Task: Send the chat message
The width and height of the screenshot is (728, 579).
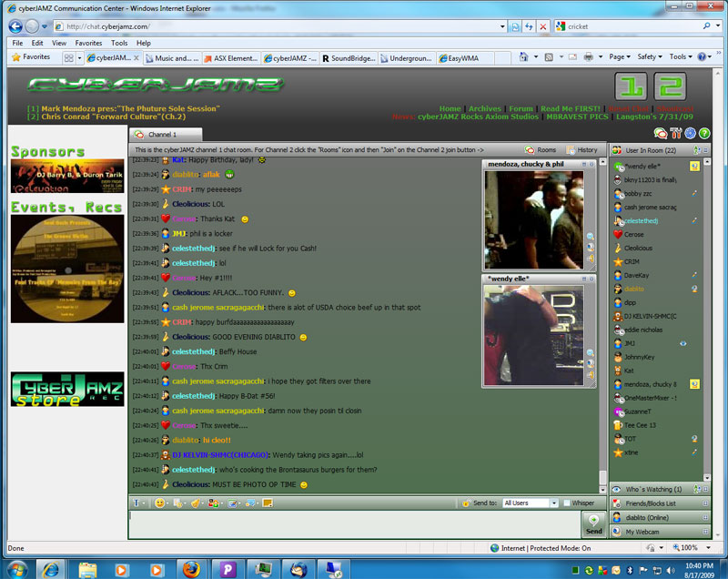Action: coord(594,524)
